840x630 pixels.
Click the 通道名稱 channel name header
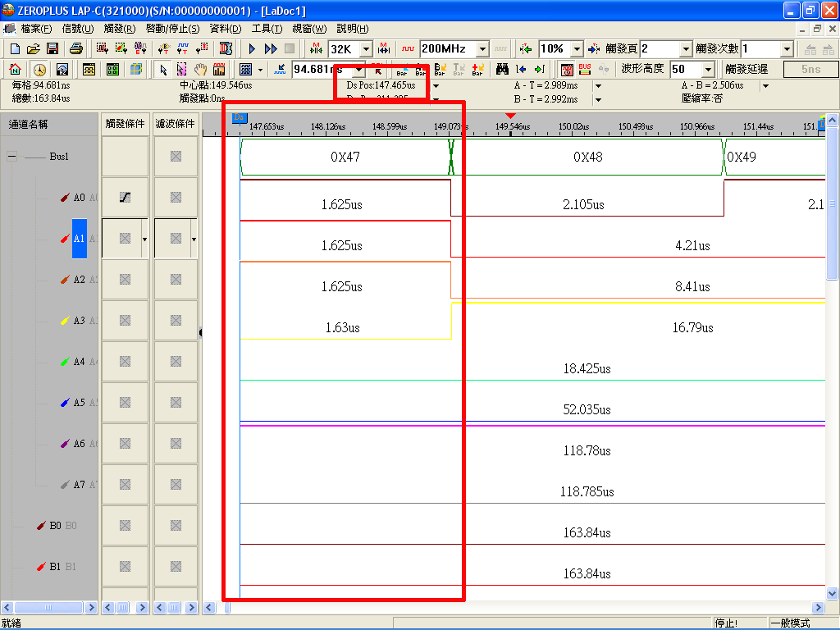29,125
